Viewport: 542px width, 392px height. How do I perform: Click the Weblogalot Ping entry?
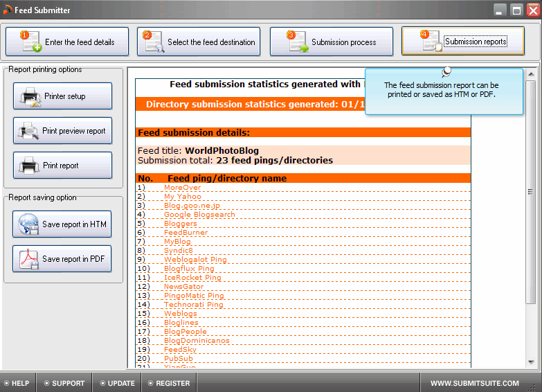point(195,259)
